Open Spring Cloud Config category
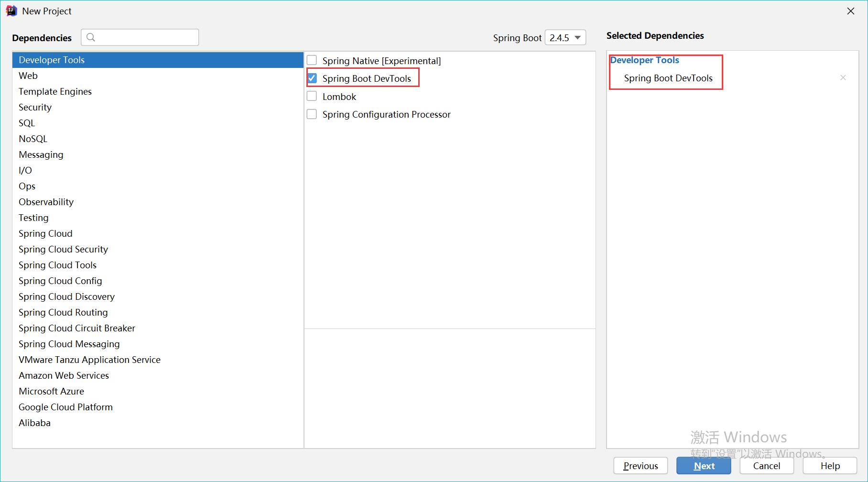Image resolution: width=868 pixels, height=482 pixels. 158,281
